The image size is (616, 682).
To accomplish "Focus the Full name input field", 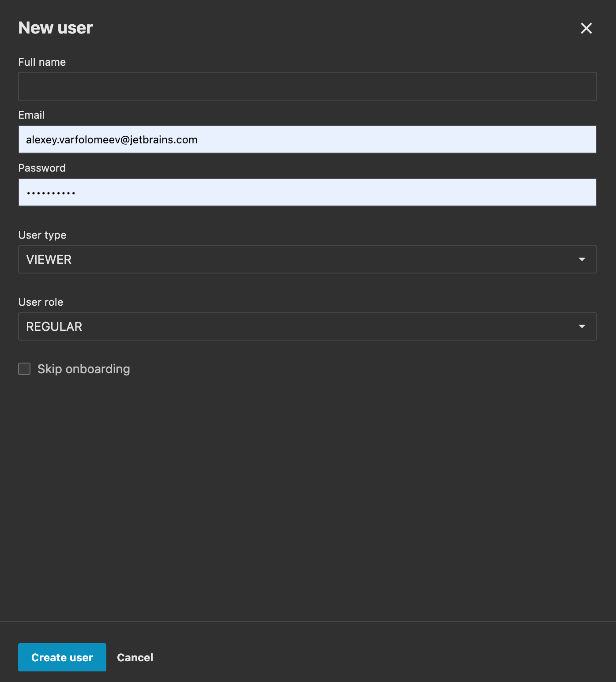I will pyautogui.click(x=307, y=86).
